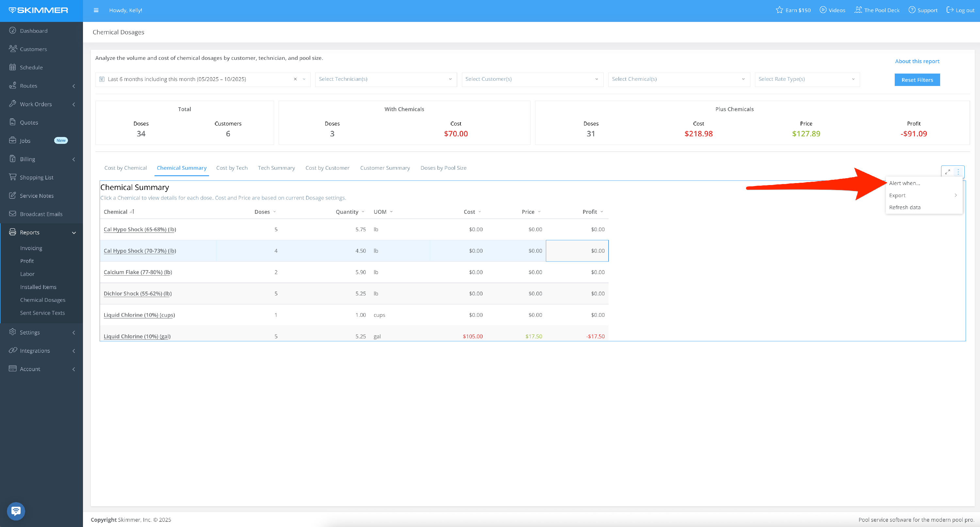Open the Select Technician(s) dropdown
Viewport: 980px width, 527px height.
(385, 79)
